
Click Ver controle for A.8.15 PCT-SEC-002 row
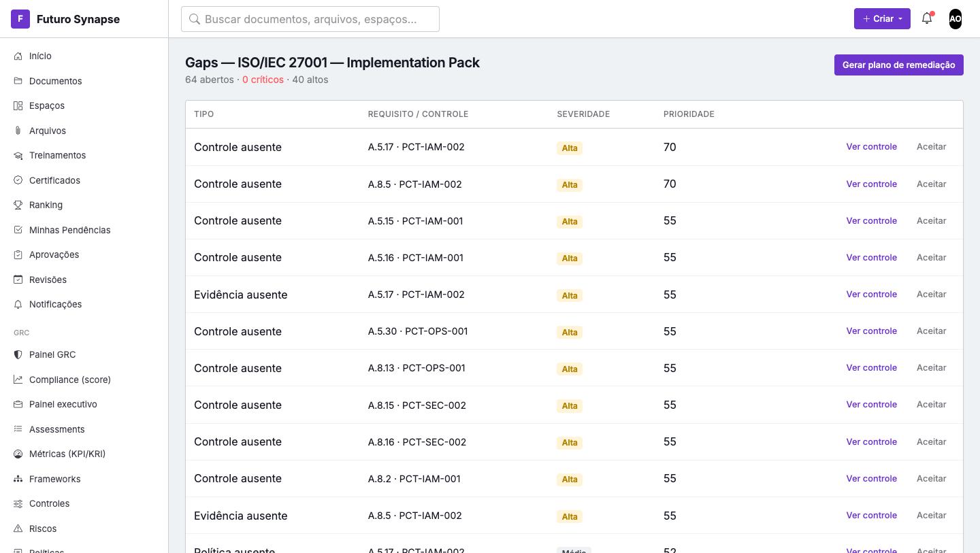pos(871,404)
